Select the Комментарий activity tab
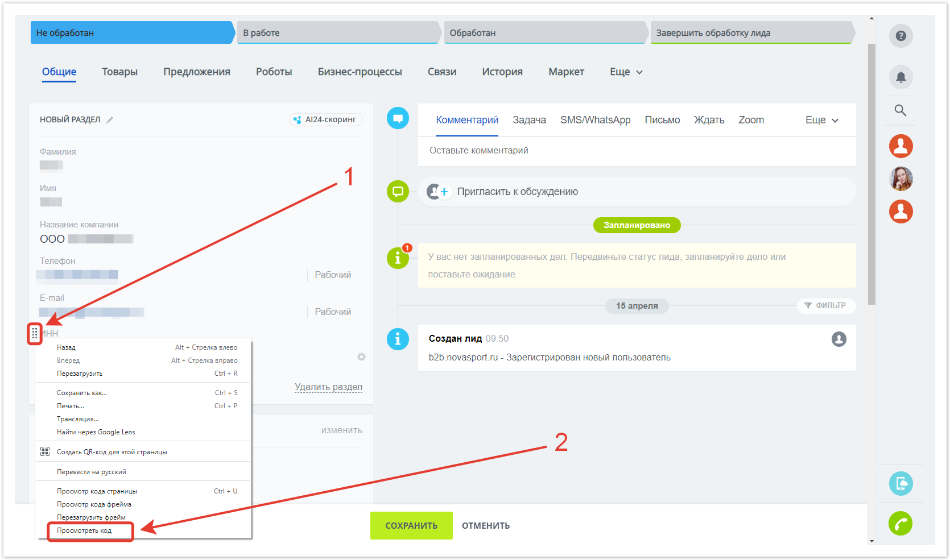 pos(467,120)
